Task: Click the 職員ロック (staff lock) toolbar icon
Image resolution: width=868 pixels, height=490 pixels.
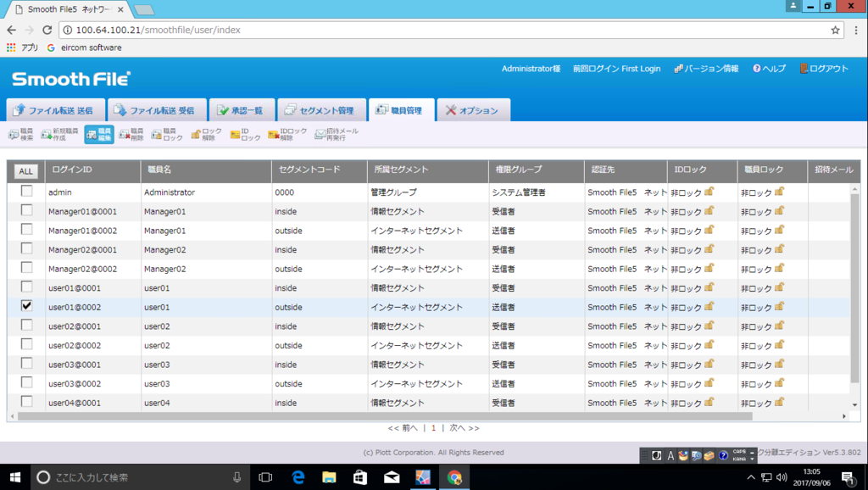Action: (167, 135)
